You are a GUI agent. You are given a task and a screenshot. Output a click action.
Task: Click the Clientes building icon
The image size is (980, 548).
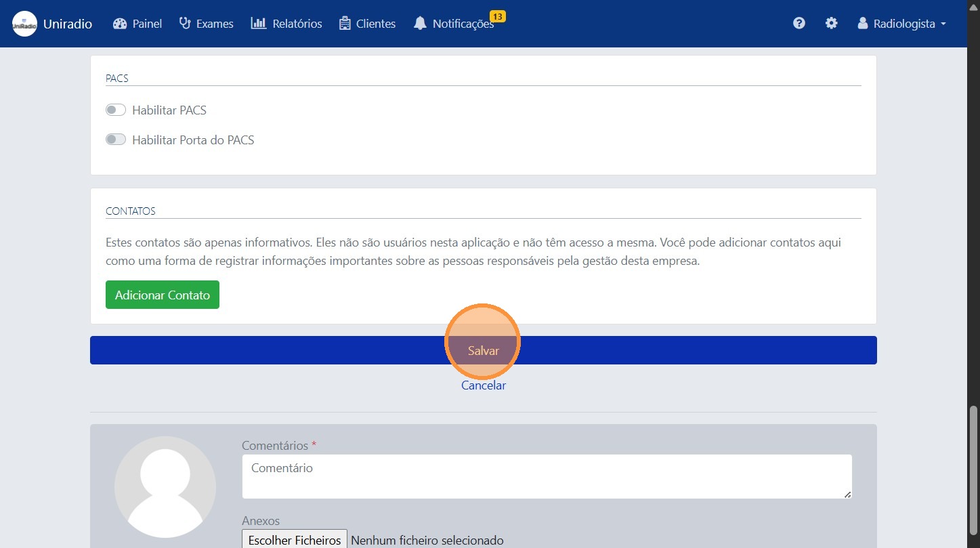345,24
